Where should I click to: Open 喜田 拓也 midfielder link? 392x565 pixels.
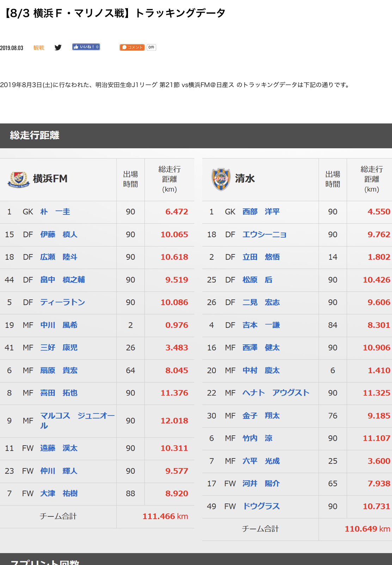59,393
